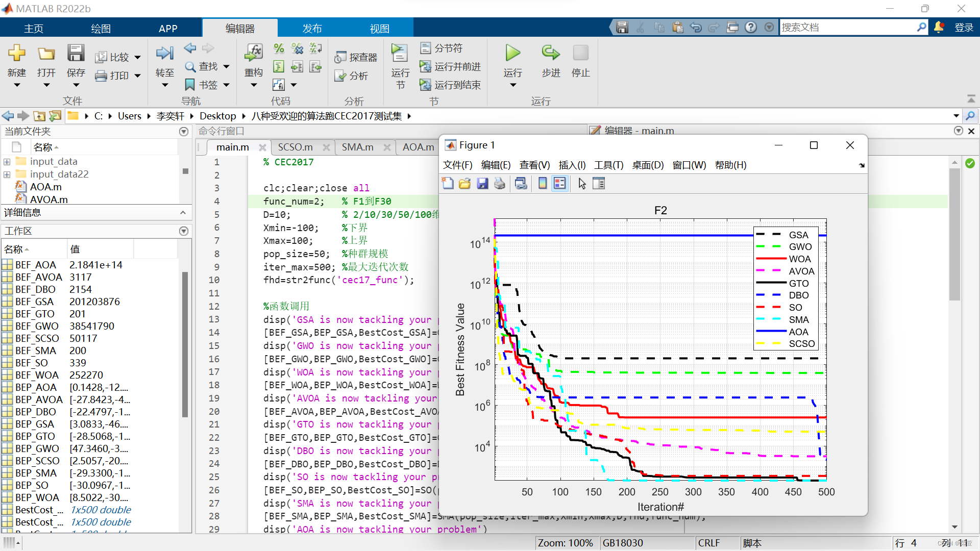
Task: Save the script with the 保存 icon
Action: (76, 53)
